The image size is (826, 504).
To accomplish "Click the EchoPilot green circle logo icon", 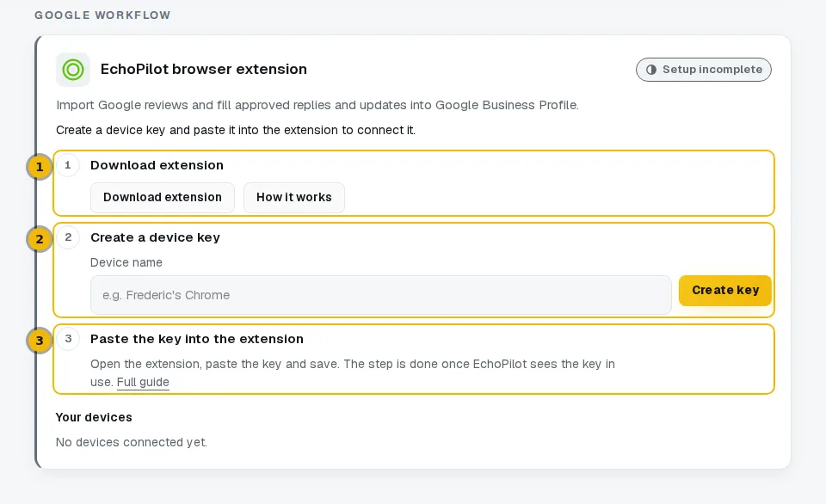I will (73, 70).
